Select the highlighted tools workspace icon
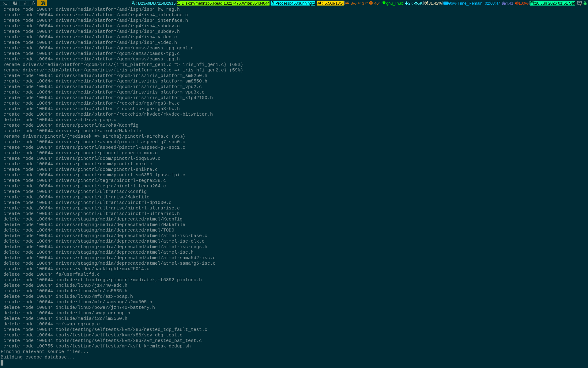This screenshot has width=588, height=368. click(x=42, y=3)
